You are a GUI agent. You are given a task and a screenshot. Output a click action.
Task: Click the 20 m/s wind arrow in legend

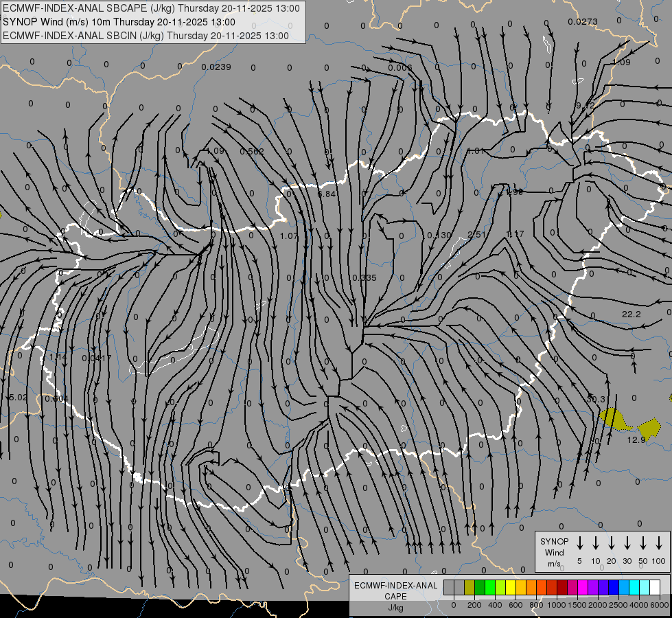(612, 542)
